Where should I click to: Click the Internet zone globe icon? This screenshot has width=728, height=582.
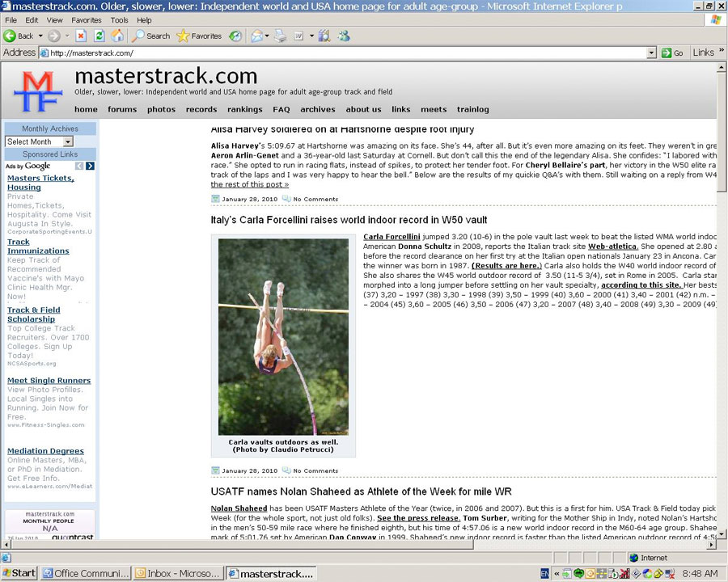(633, 558)
